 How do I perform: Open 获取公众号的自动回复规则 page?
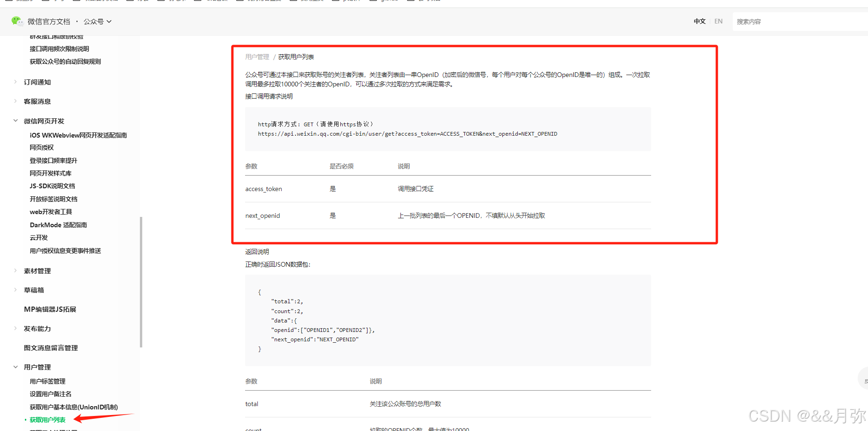tap(65, 62)
